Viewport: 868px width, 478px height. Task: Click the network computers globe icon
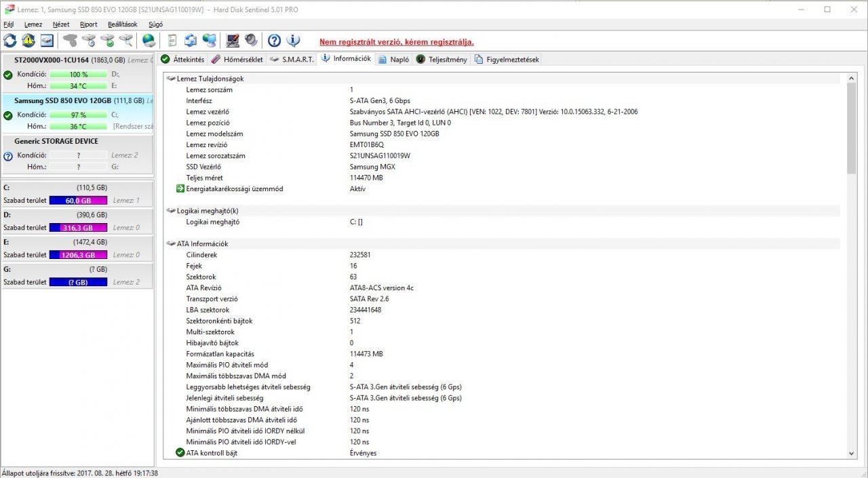[x=210, y=41]
